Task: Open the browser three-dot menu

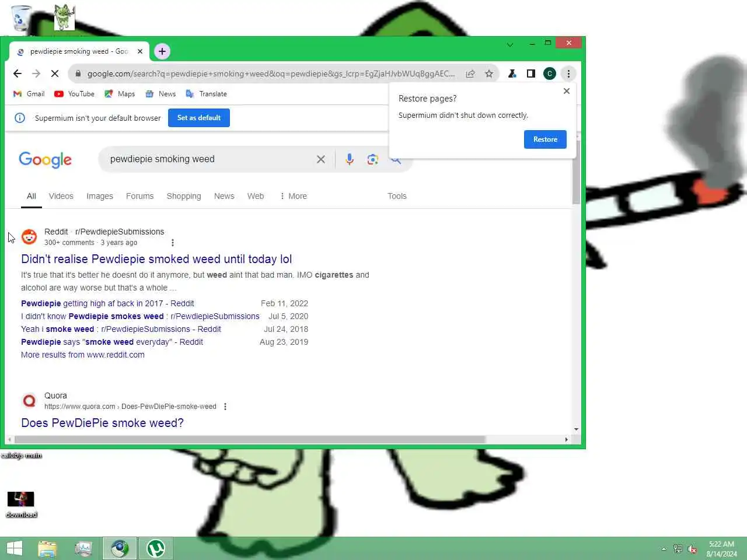Action: pos(568,73)
